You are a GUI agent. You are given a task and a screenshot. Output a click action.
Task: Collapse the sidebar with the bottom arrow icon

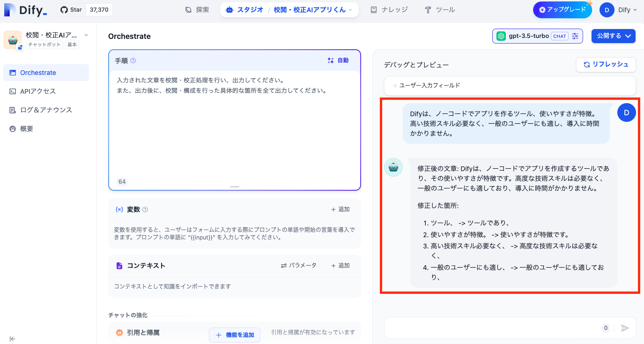coord(13,338)
